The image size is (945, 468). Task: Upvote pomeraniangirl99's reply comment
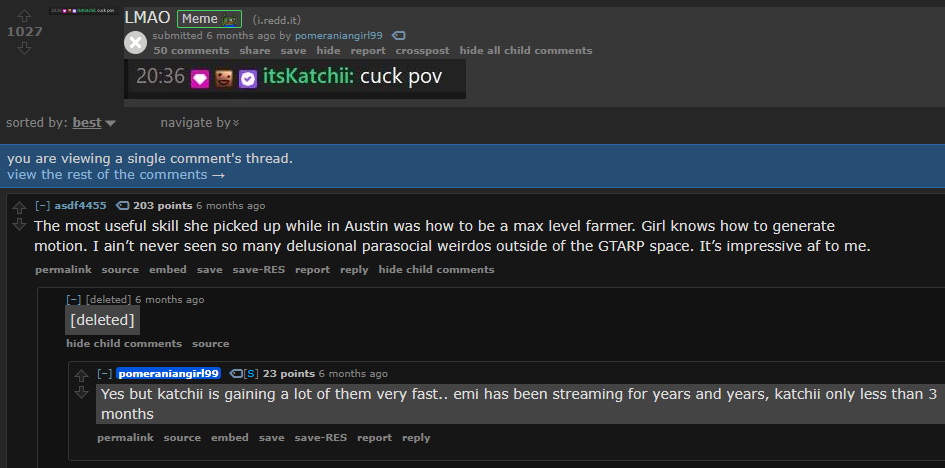click(x=81, y=376)
